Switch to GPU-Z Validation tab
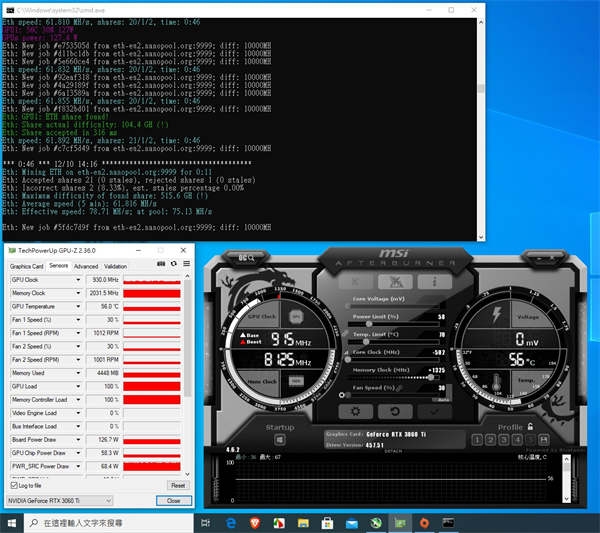The image size is (600, 533). 115,266
